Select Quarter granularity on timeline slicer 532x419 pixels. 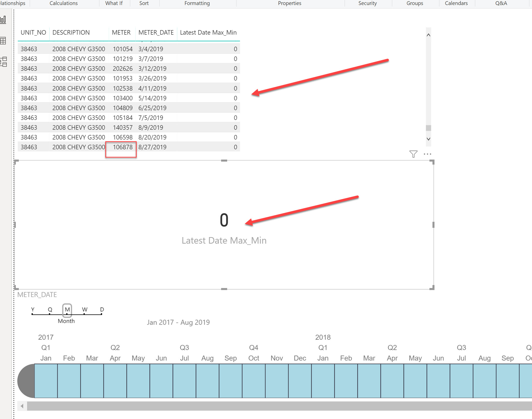click(x=50, y=310)
